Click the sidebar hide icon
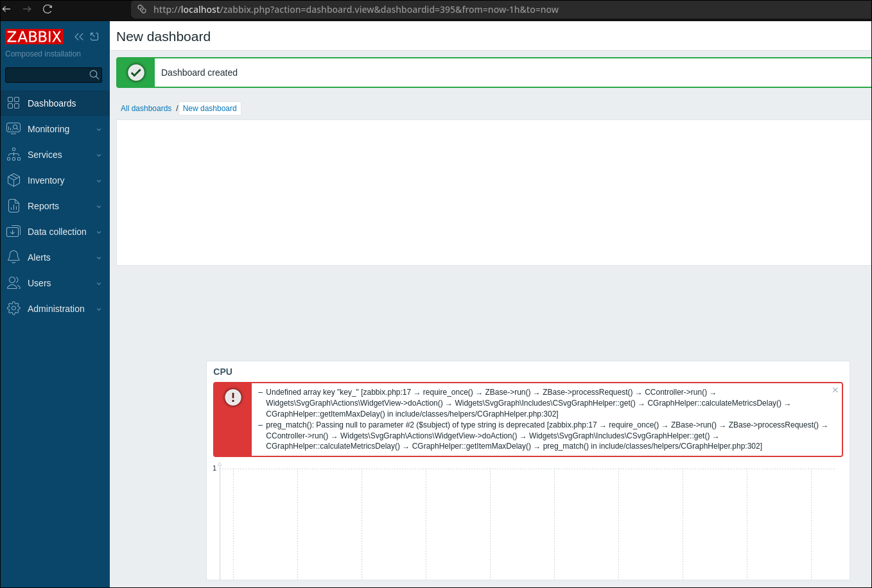 tap(94, 37)
